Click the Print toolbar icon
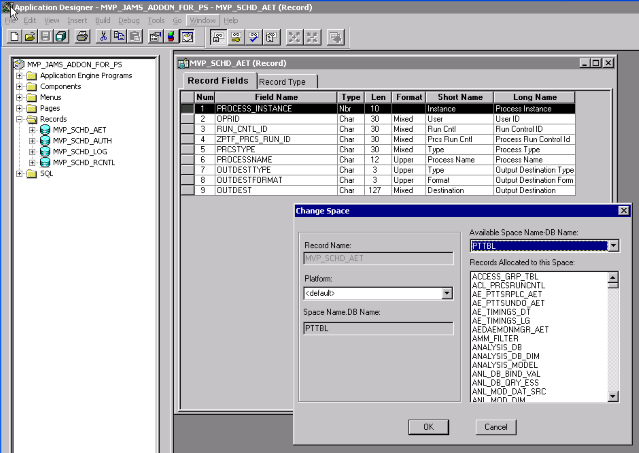Screen dimensions: 639x453 tap(82, 37)
